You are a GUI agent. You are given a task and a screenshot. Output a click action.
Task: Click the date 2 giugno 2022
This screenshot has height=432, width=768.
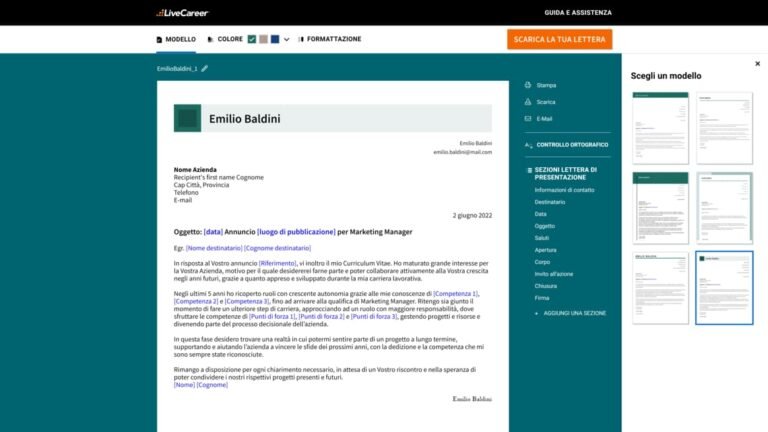(472, 216)
